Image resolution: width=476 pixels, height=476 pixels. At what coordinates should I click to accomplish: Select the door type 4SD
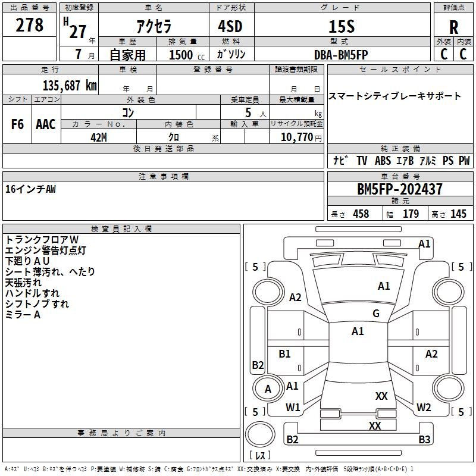(x=230, y=26)
